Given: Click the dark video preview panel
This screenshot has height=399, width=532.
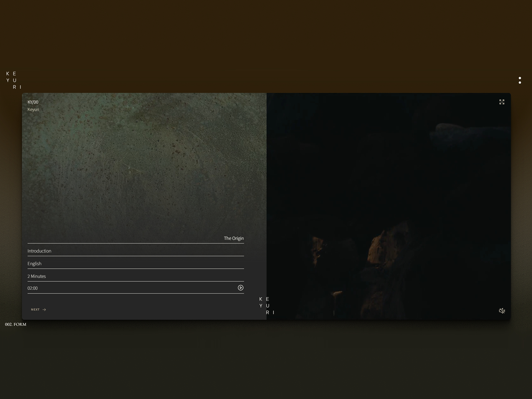Looking at the screenshot, I should [x=388, y=206].
